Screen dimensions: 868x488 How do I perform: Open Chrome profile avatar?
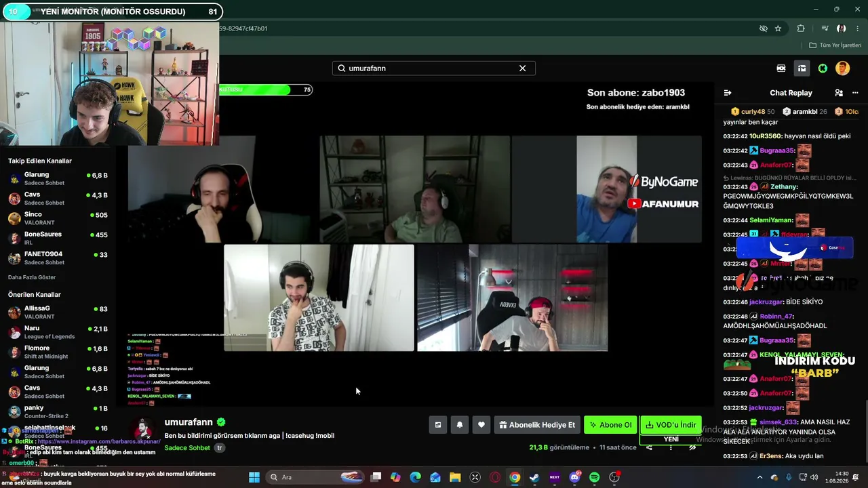coord(842,28)
